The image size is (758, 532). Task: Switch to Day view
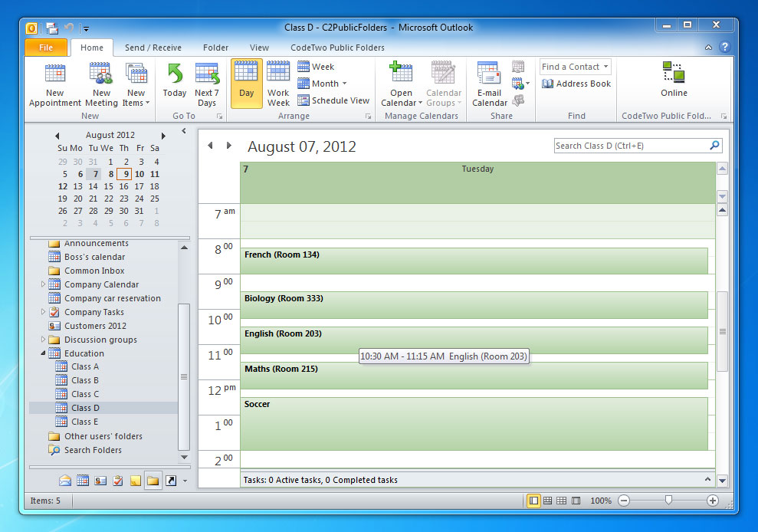click(247, 84)
